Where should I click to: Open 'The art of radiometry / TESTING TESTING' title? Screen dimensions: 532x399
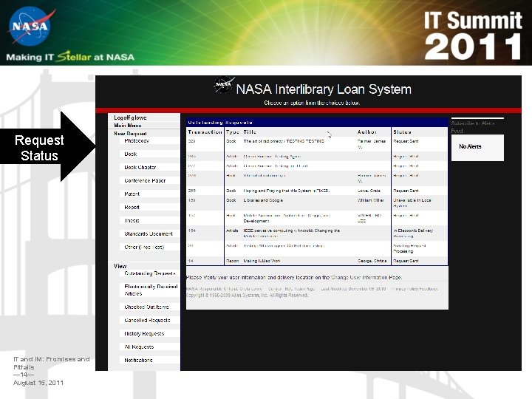click(x=284, y=141)
